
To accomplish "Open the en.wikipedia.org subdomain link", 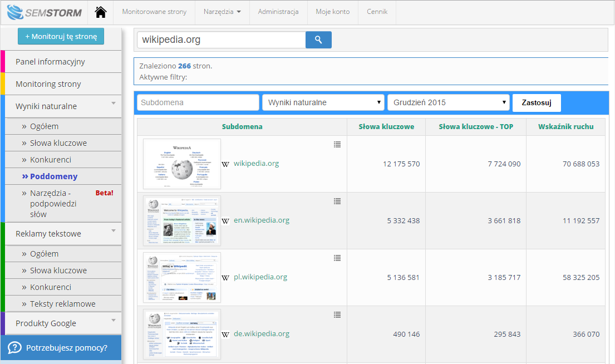I will pyautogui.click(x=262, y=220).
